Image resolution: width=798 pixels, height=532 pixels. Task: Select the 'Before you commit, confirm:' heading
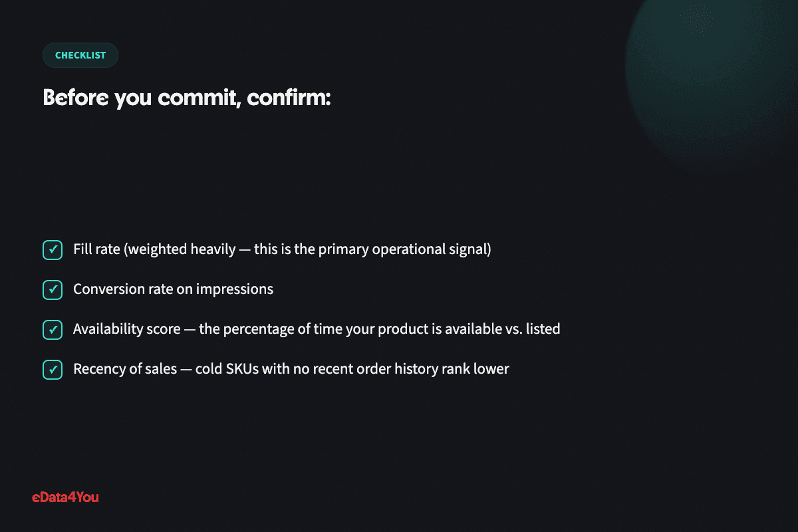coord(187,98)
